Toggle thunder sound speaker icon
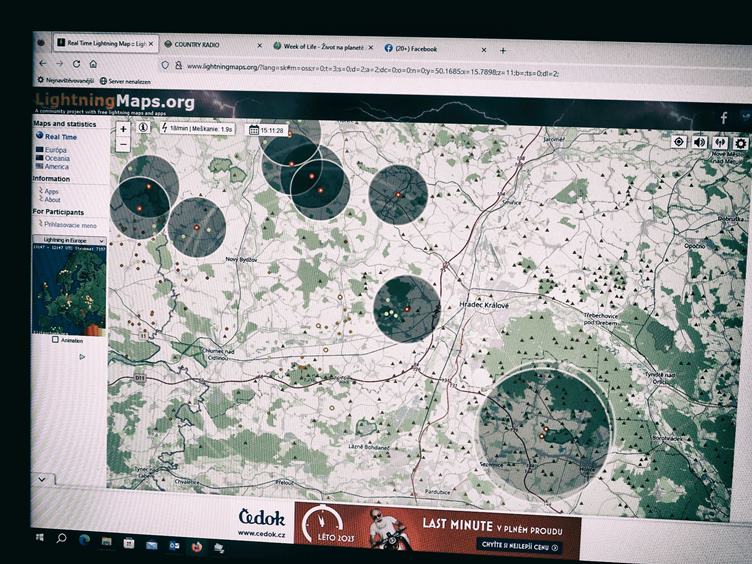 coord(700,142)
